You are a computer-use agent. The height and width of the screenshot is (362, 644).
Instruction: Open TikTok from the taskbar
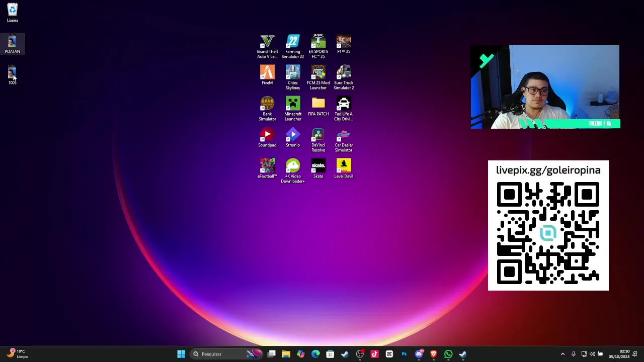(374, 354)
